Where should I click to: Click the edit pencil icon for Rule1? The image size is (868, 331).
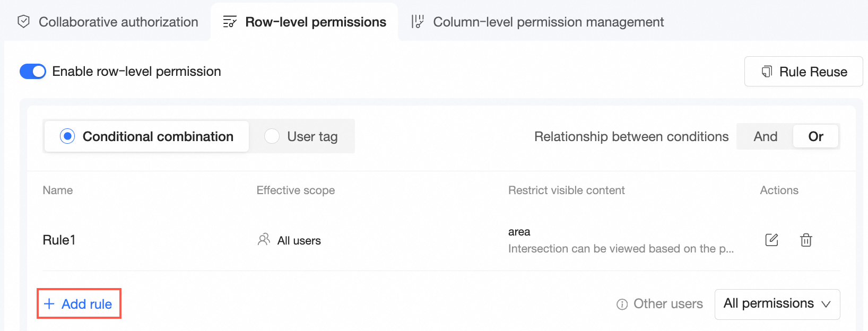click(x=771, y=240)
